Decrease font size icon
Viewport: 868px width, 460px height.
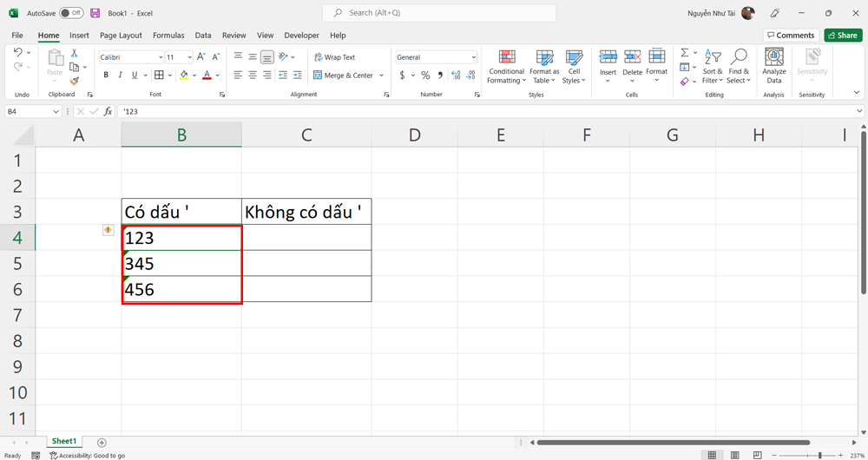pyautogui.click(x=216, y=56)
